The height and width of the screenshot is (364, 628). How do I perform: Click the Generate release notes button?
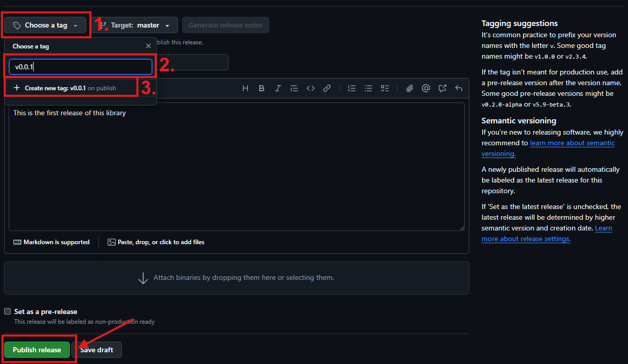point(225,25)
